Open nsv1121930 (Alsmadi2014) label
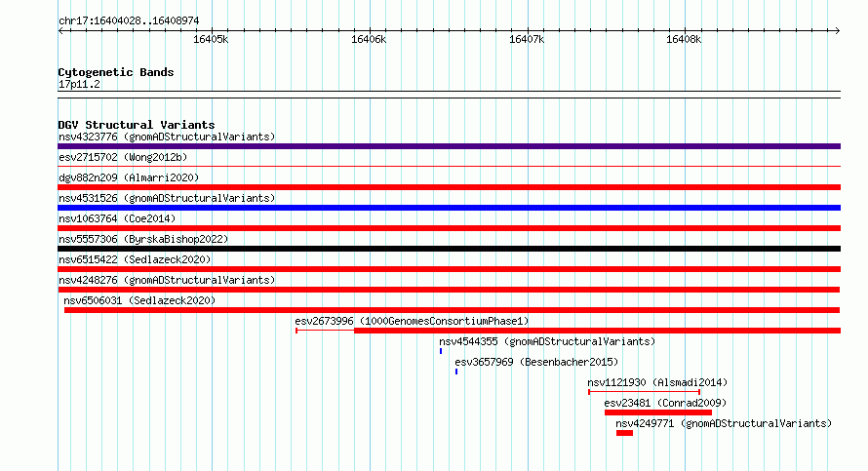Viewport: 868px width, 471px height. click(x=657, y=382)
